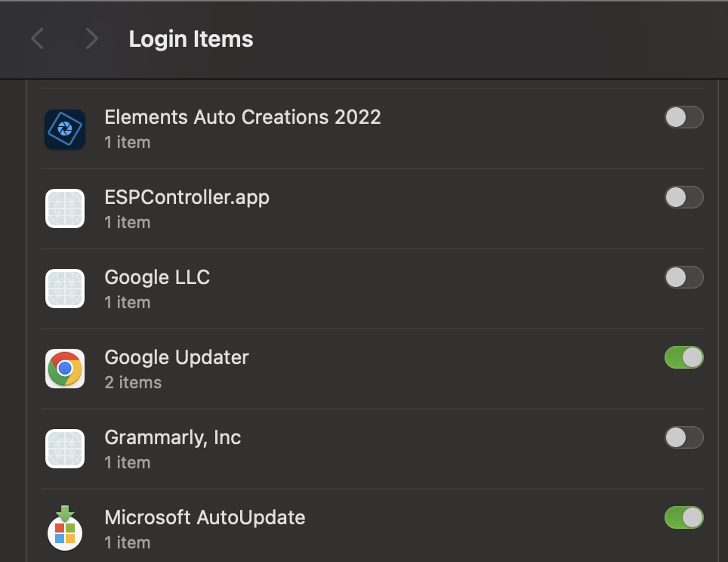Select the Elements Auto Creations 2022 label
The width and height of the screenshot is (728, 562).
pos(242,117)
